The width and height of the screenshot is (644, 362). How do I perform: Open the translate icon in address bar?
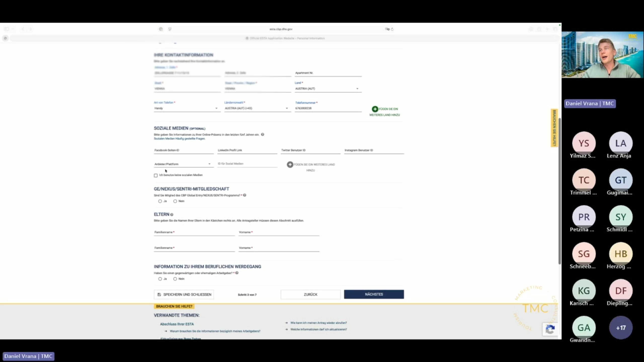[x=387, y=29]
